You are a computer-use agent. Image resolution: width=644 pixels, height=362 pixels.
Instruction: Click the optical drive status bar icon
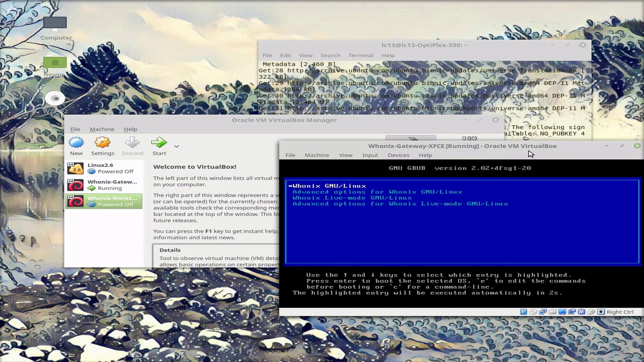click(533, 312)
